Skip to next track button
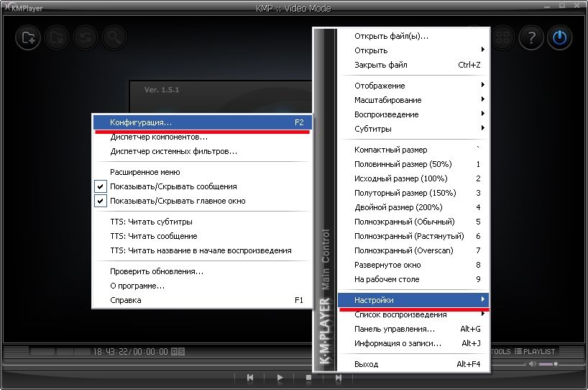The height and width of the screenshot is (390, 588). coord(339,378)
